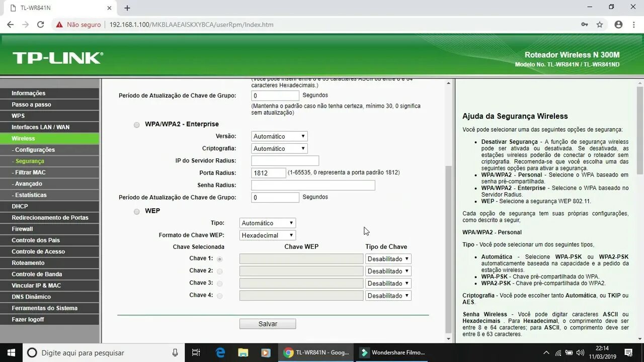644x362 pixels.
Task: Open the Versão dropdown
Action: click(x=279, y=136)
